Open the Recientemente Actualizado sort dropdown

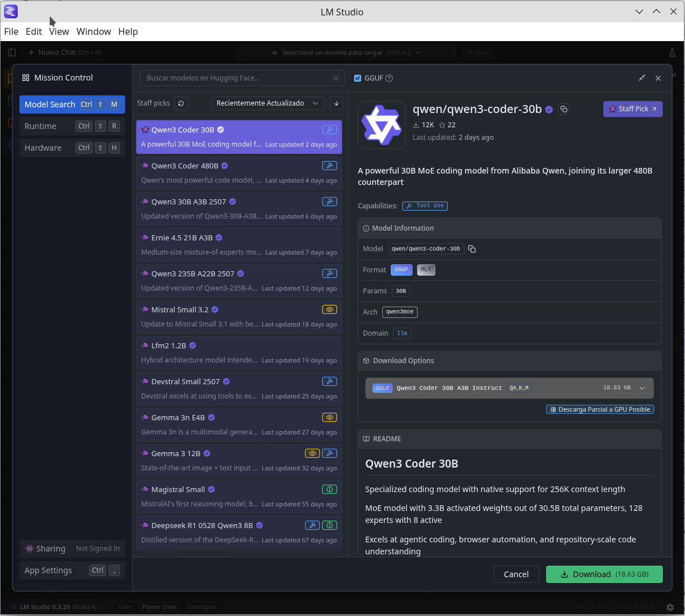pos(268,103)
